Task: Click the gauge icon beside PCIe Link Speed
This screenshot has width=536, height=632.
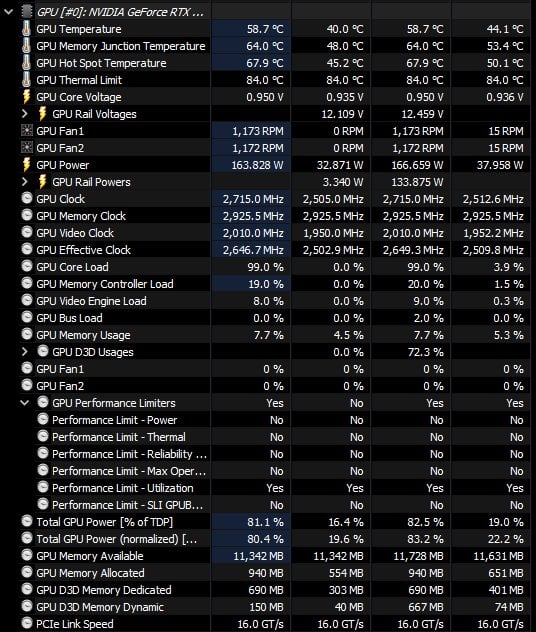Action: tap(27, 623)
